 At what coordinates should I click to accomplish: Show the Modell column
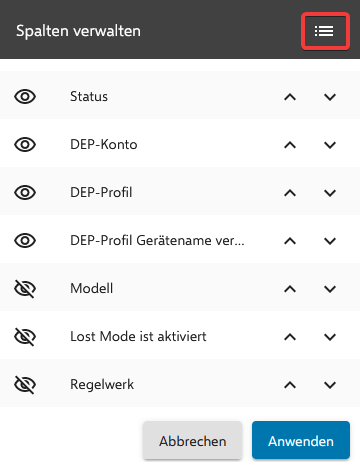point(25,289)
